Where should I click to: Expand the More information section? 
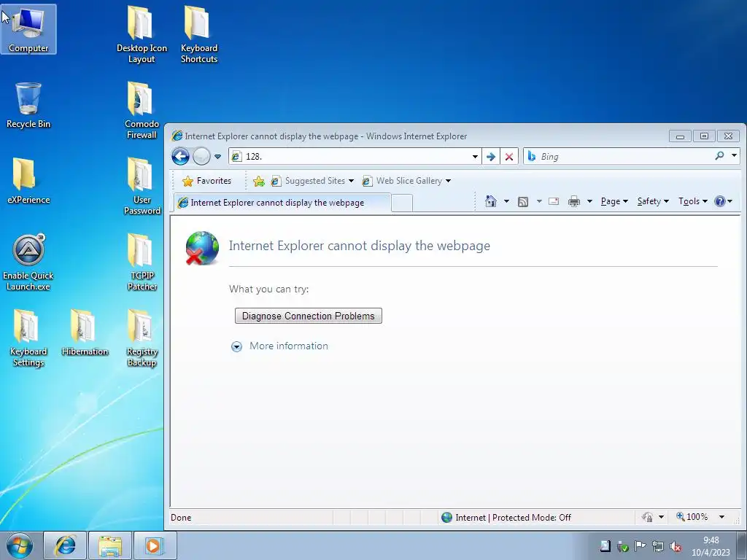click(236, 346)
